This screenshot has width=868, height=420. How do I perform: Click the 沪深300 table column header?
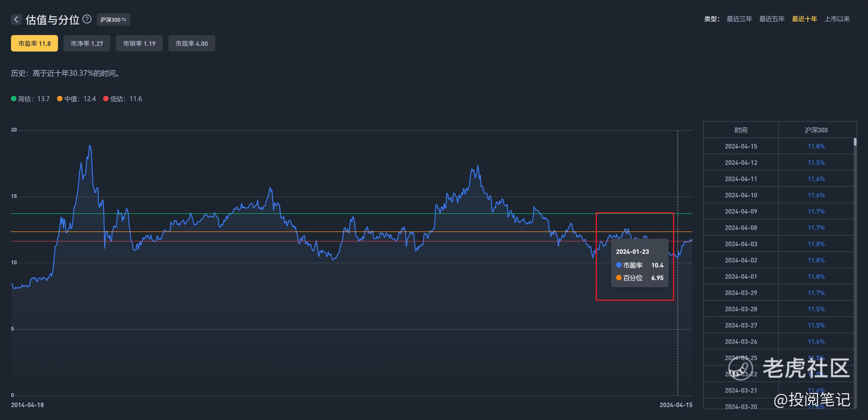tap(816, 130)
